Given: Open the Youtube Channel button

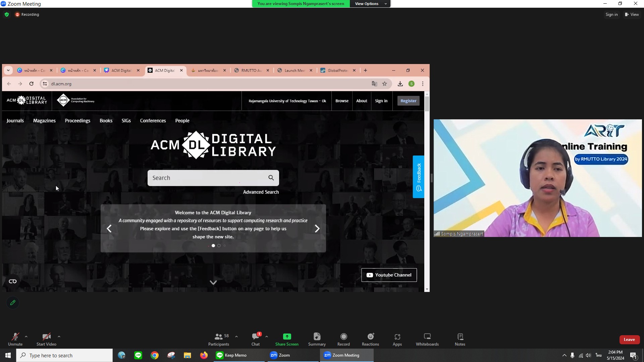Looking at the screenshot, I should pyautogui.click(x=389, y=275).
